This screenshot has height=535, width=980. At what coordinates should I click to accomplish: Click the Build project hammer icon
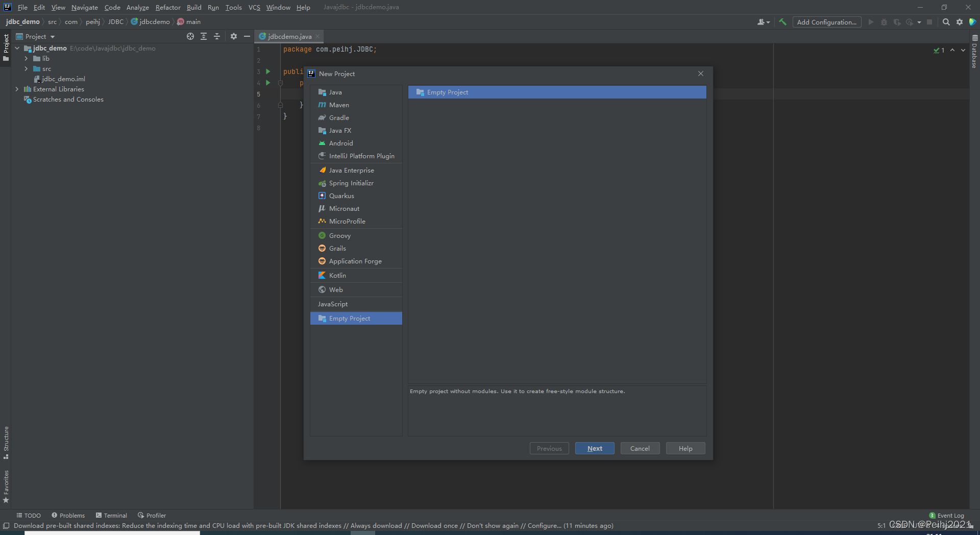tap(782, 22)
